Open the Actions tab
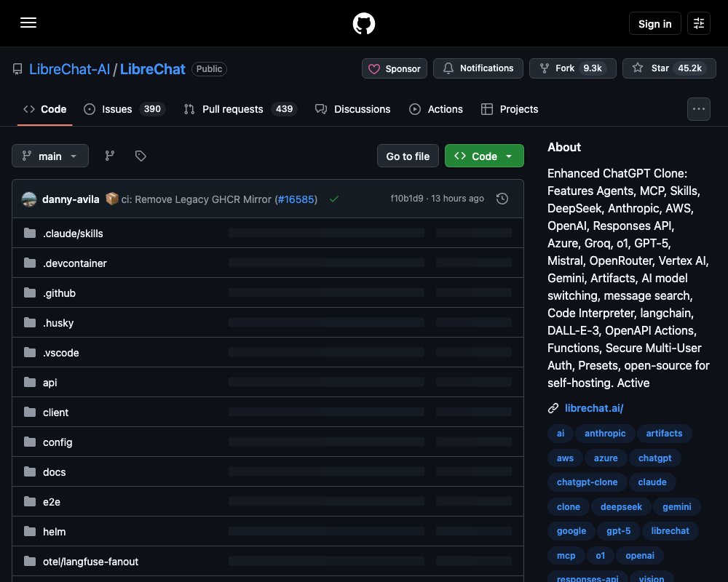Image resolution: width=728 pixels, height=582 pixels. point(436,109)
